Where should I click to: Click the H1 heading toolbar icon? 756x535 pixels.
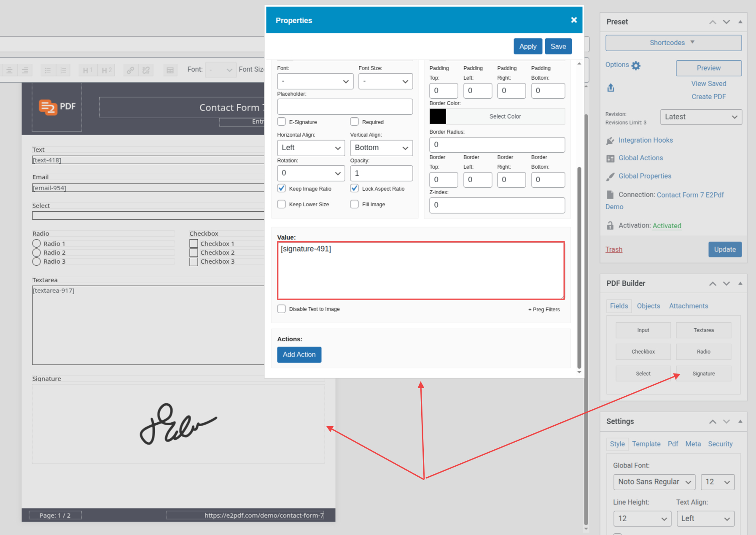[x=88, y=70]
